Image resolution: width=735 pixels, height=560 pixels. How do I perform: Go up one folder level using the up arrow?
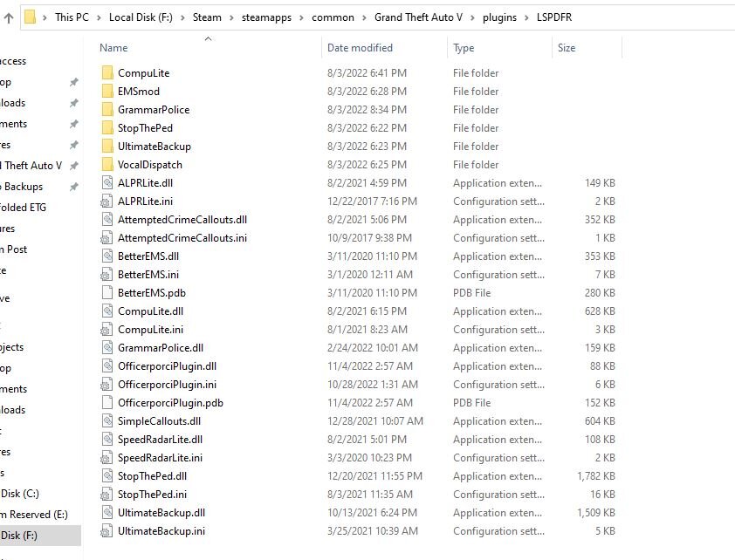point(9,17)
